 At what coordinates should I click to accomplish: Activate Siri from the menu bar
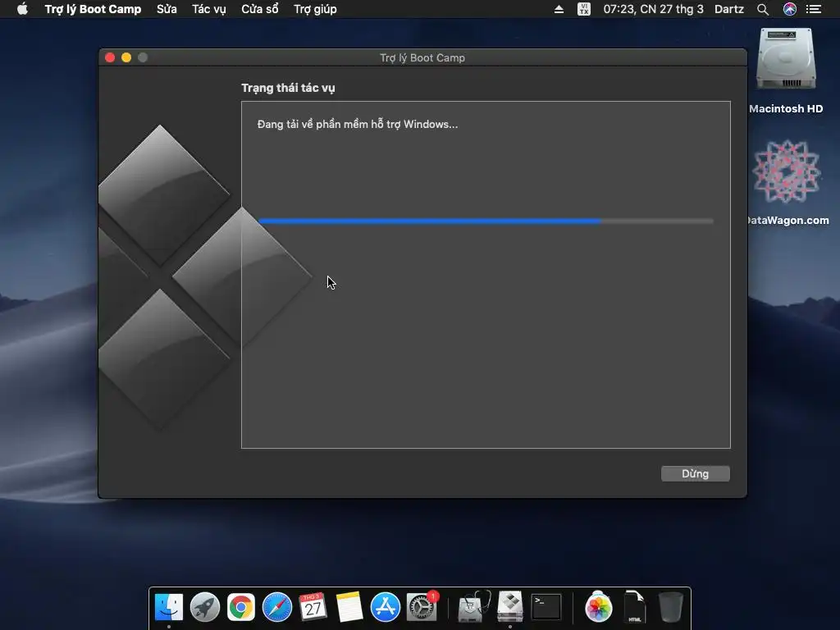click(x=790, y=9)
